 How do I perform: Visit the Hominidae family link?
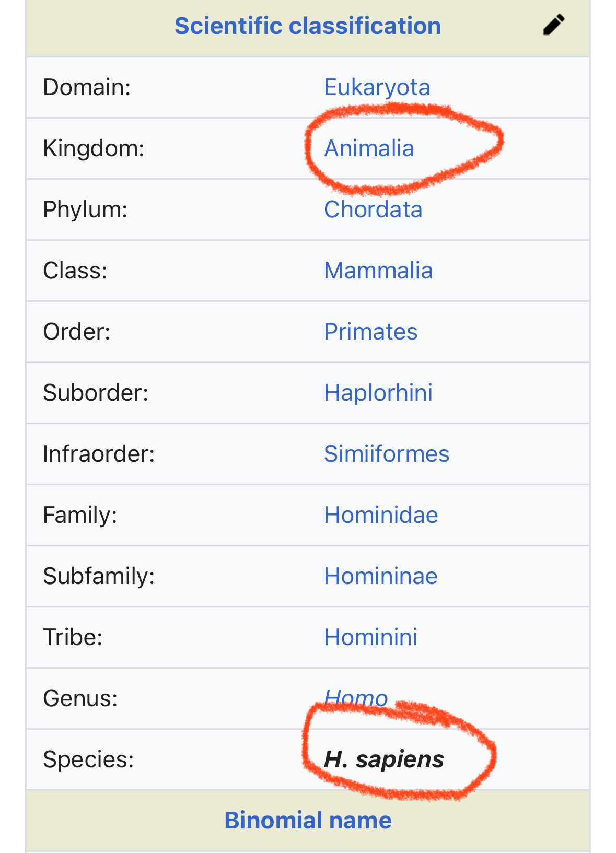(x=381, y=515)
